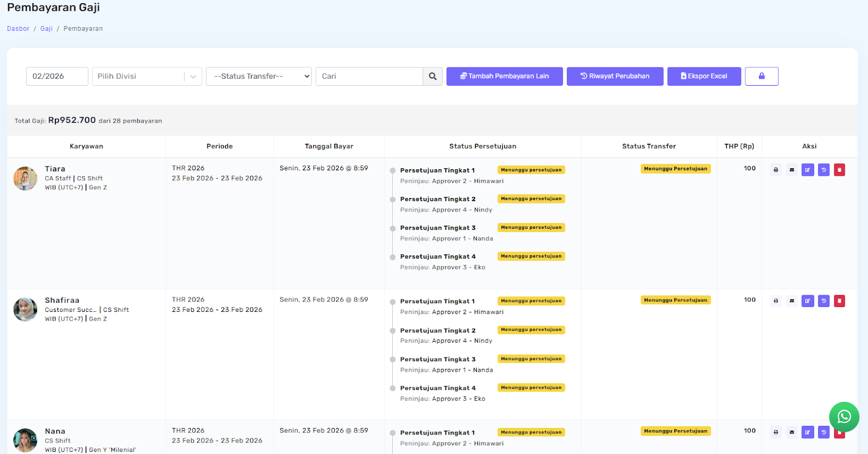868x454 pixels.
Task: Print Tiara's payment slip
Action: click(776, 170)
